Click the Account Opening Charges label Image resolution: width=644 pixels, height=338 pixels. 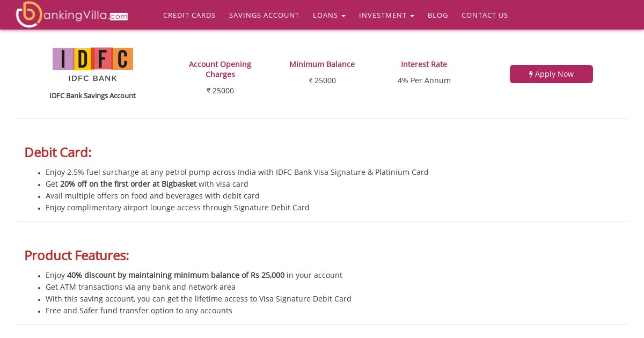point(220,69)
